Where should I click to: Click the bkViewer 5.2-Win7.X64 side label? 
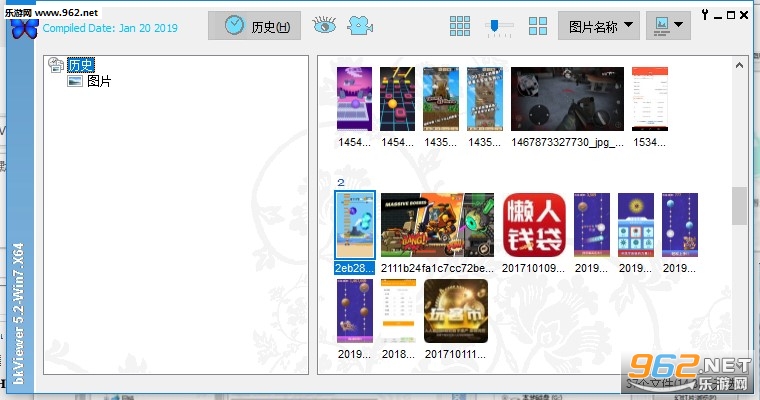pos(18,313)
